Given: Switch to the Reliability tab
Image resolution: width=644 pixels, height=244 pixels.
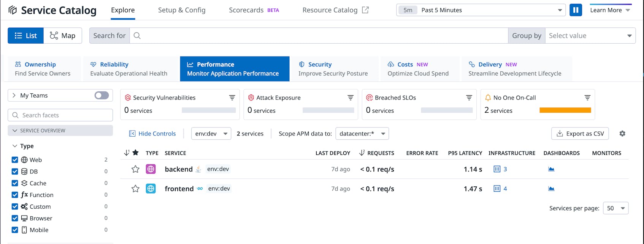Looking at the screenshot, I should pyautogui.click(x=129, y=69).
